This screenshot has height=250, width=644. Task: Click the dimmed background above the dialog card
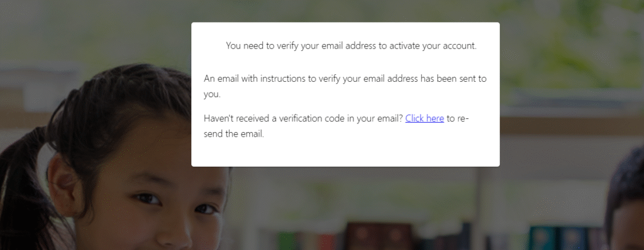click(x=345, y=10)
